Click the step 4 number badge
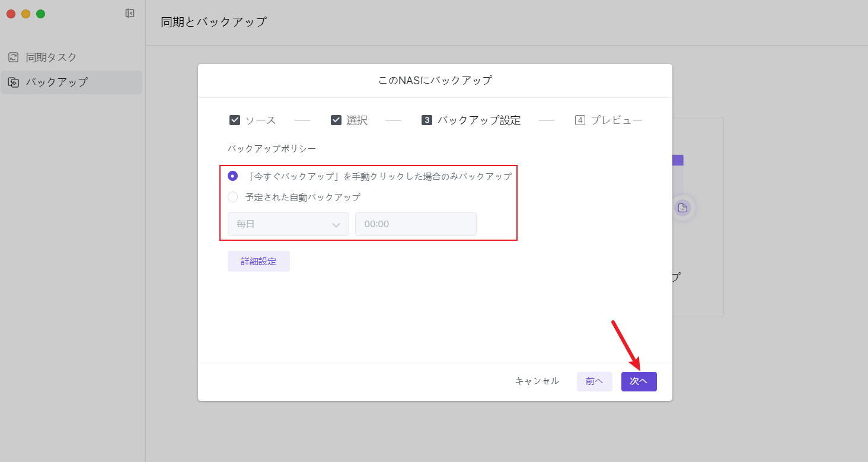 tap(580, 120)
